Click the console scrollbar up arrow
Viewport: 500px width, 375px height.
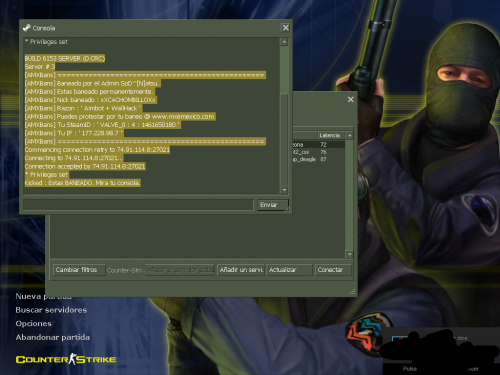(x=284, y=42)
